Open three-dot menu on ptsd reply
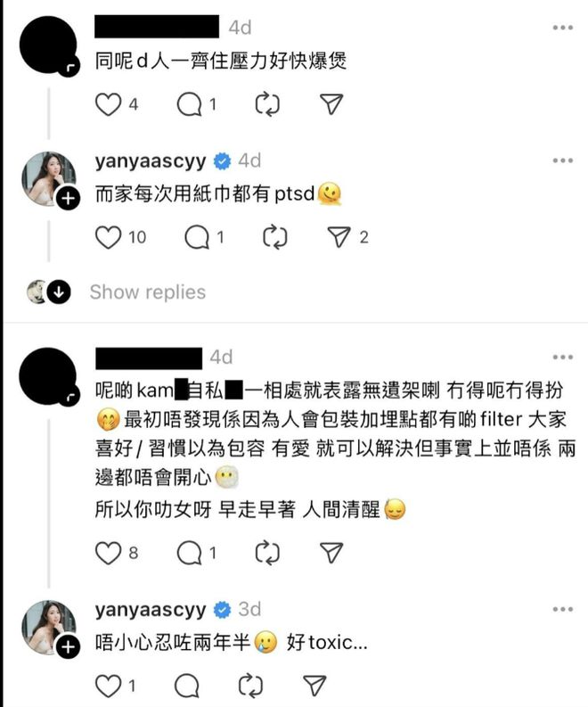Image resolution: width=588 pixels, height=707 pixels. click(563, 160)
